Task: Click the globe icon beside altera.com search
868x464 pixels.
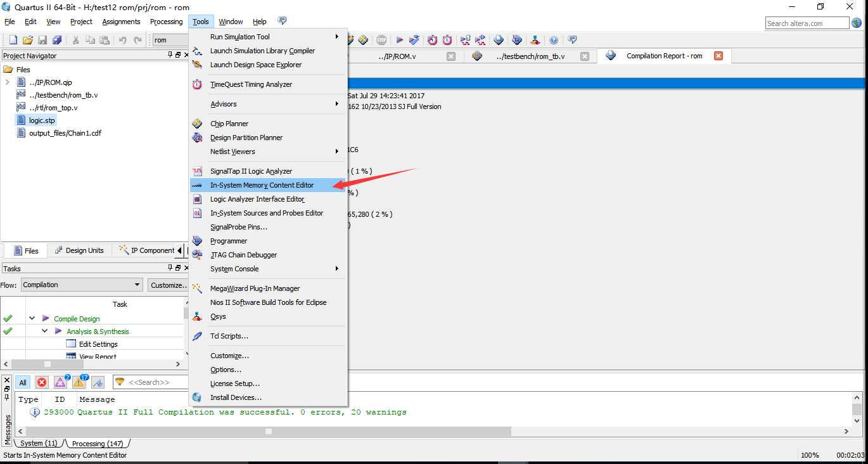Action: (857, 23)
